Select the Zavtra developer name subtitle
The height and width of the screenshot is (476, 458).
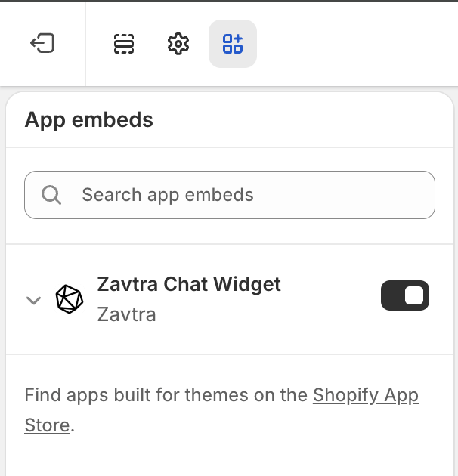coord(127,314)
